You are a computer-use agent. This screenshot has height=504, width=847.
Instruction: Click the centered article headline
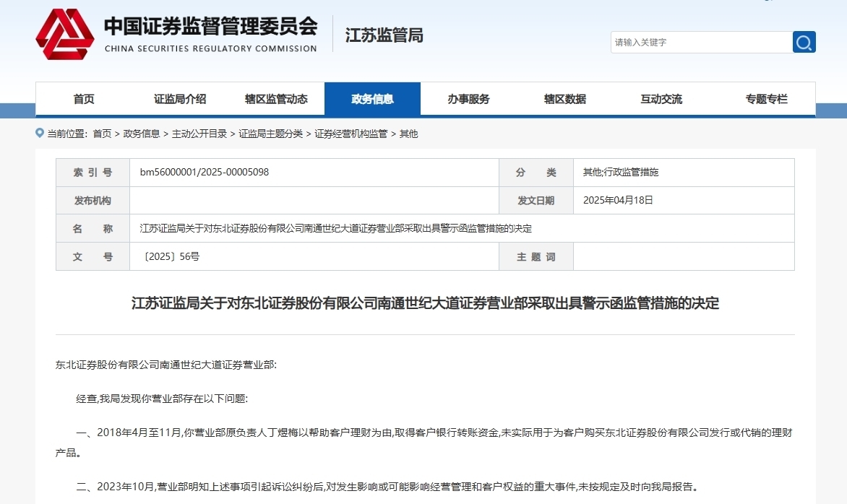click(425, 303)
